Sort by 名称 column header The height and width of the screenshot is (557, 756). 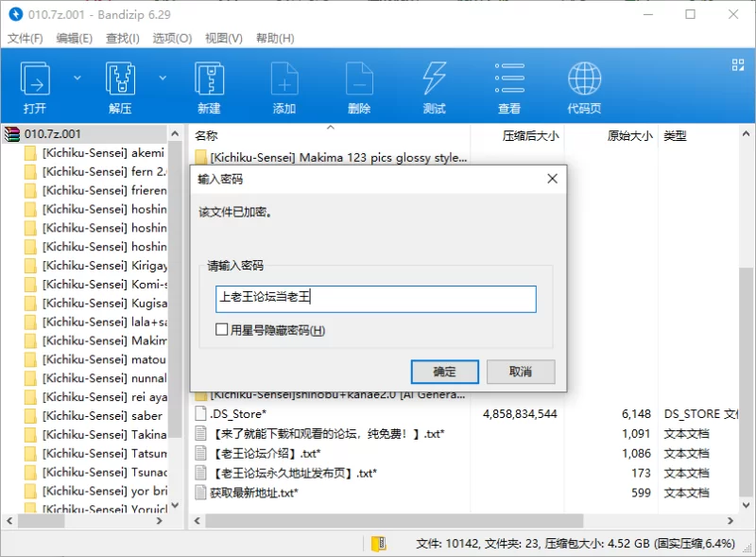coord(206,135)
